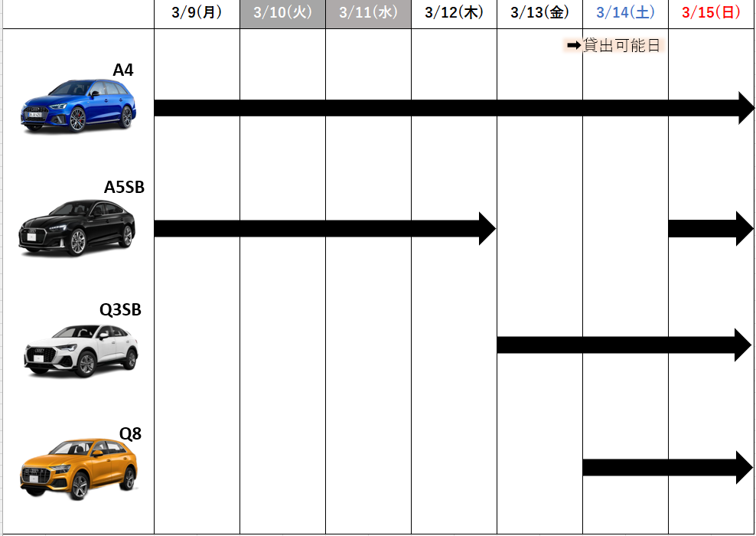The image size is (756, 536).
Task: Select the A4 week-long availability arrow
Action: (x=451, y=108)
